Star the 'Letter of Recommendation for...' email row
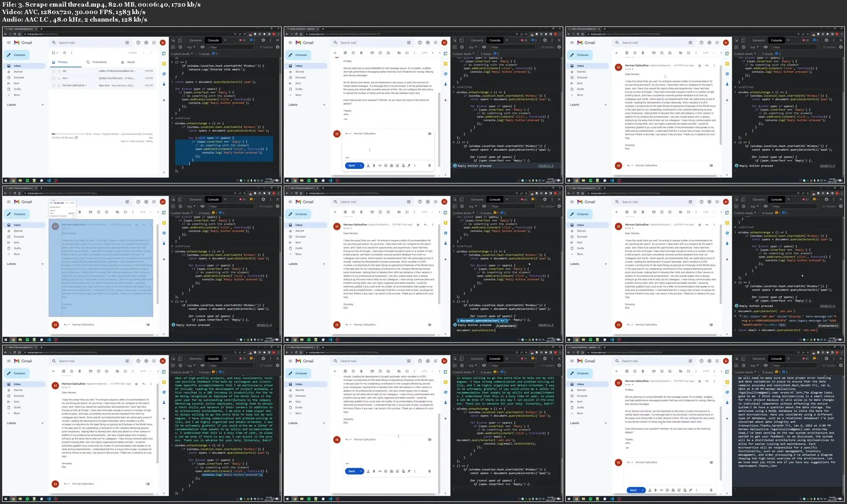This screenshot has height=504, width=847. click(59, 71)
